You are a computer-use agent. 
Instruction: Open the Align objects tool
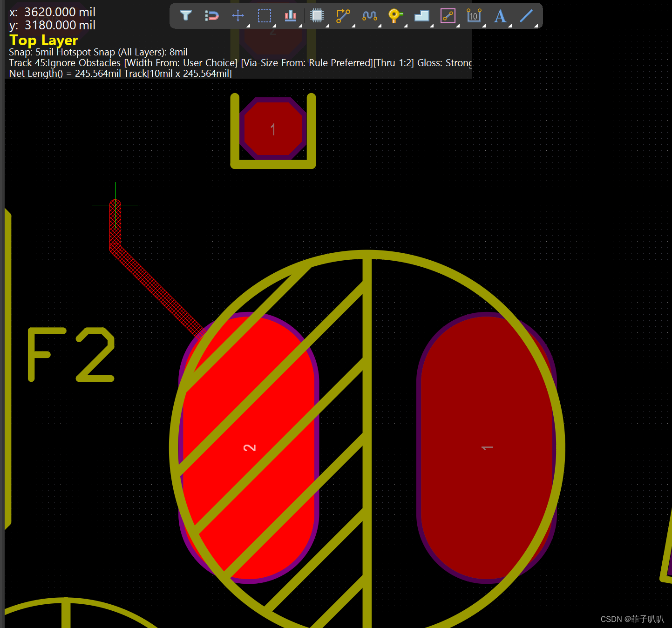pos(291,16)
